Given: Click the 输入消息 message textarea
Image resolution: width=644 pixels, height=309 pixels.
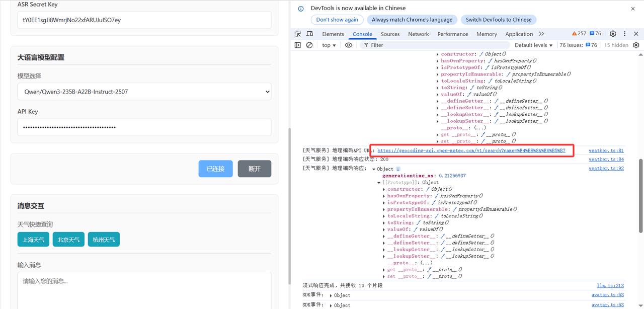Looking at the screenshot, I should pos(144,290).
